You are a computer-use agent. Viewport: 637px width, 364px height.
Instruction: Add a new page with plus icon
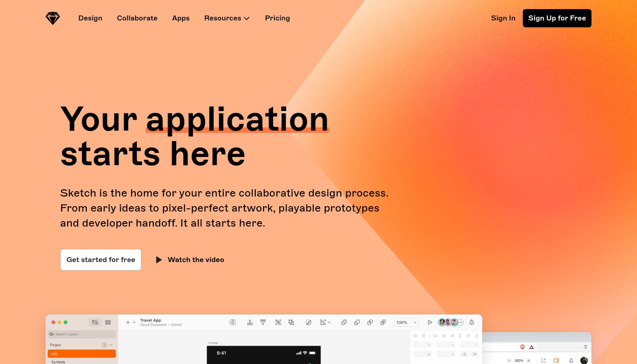point(104,345)
